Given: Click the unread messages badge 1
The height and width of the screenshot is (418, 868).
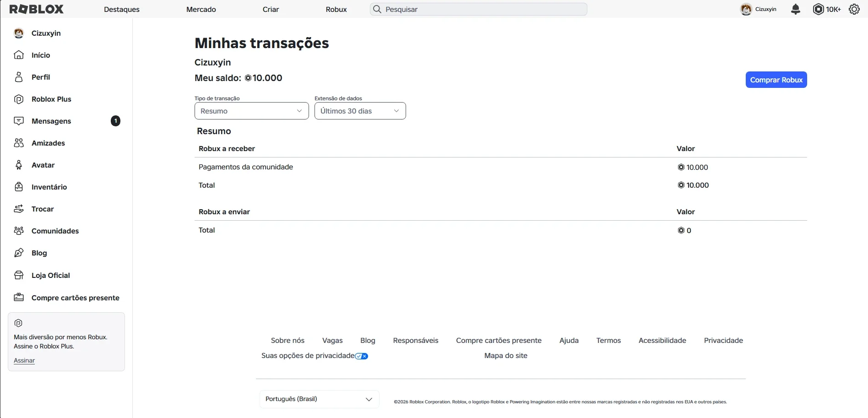Looking at the screenshot, I should 116,121.
